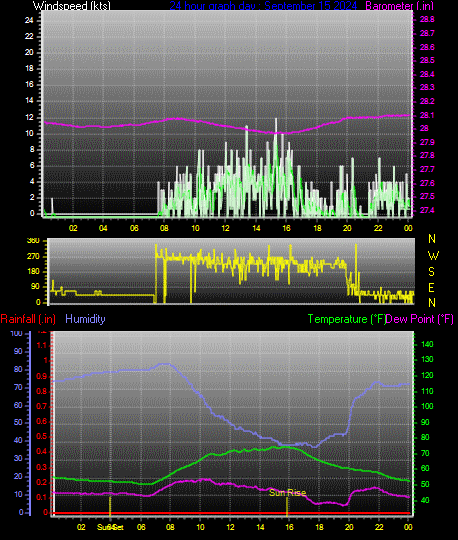Click the Sun Set marker label
Image resolution: width=458 pixels, height=540 pixels.
110,527
